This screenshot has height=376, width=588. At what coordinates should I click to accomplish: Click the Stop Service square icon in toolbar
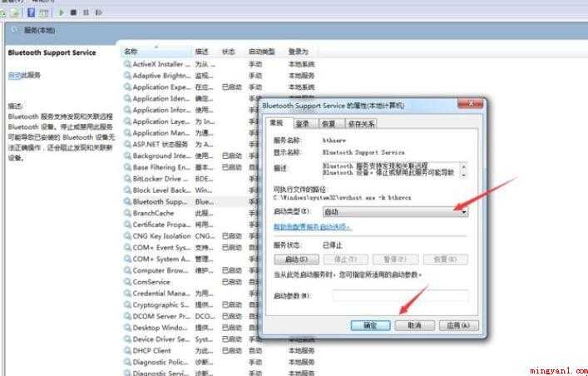pos(73,12)
